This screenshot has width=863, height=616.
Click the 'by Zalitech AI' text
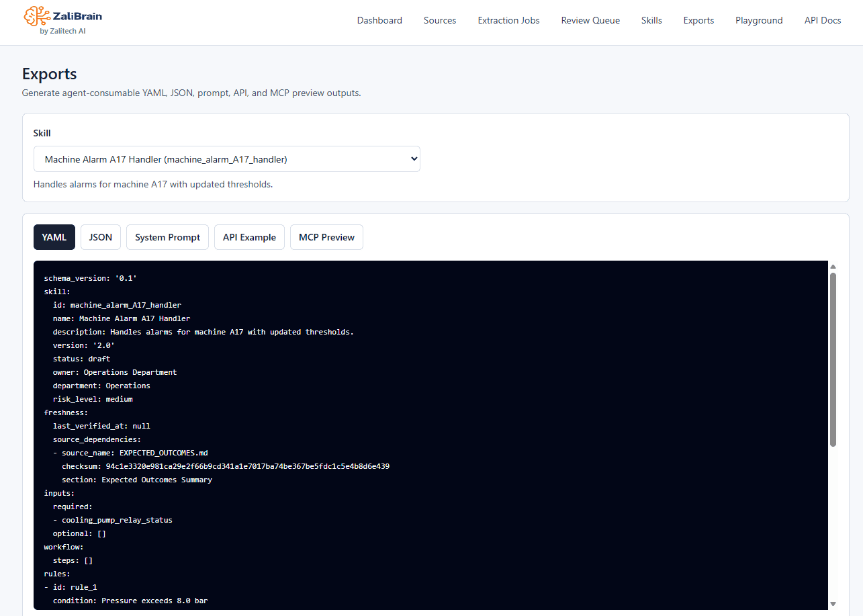[62, 31]
